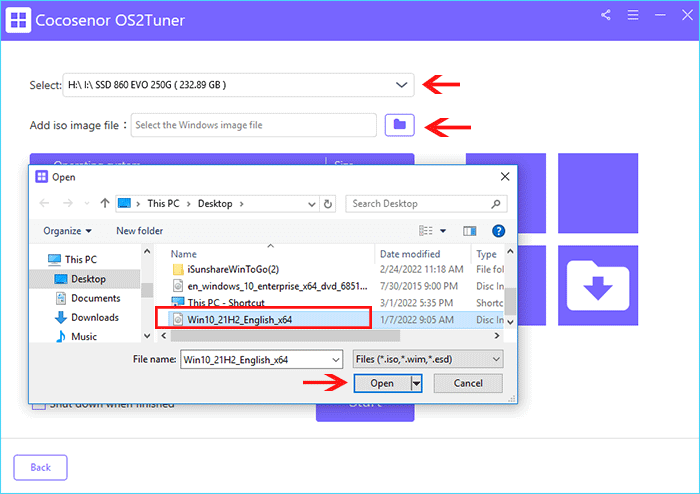Click the horizontal scrollbar in file list

click(x=286, y=336)
